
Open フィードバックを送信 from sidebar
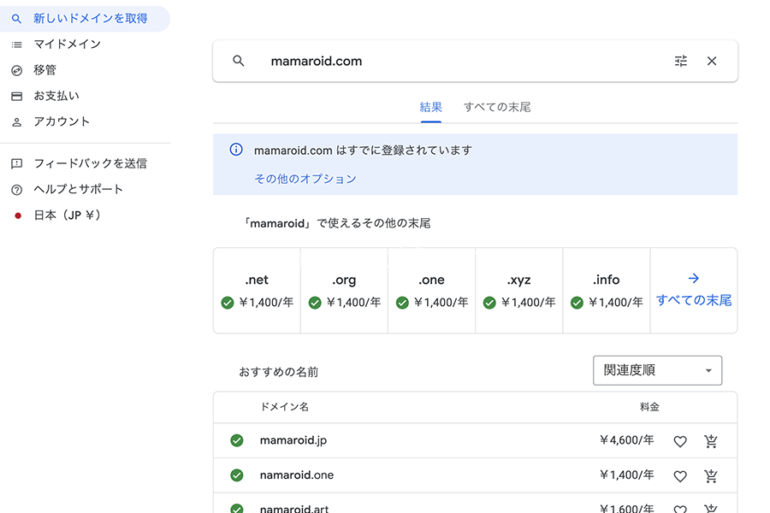click(x=90, y=163)
